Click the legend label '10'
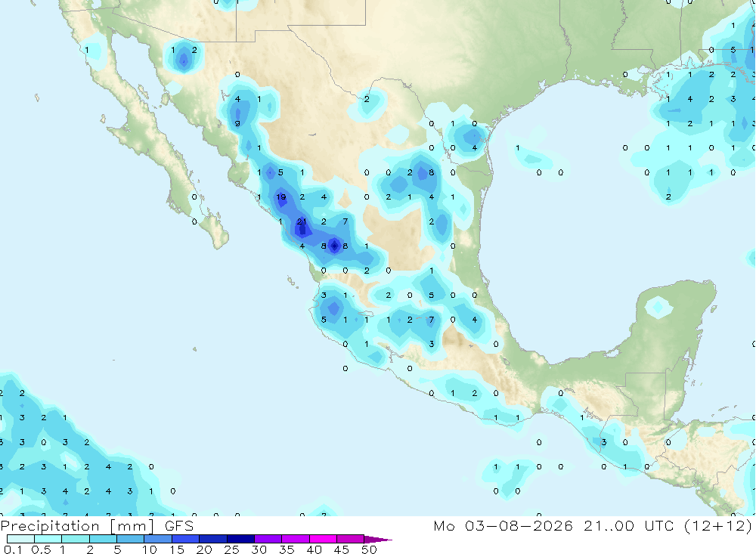Viewport: 756px width, 554px height. tap(150, 549)
